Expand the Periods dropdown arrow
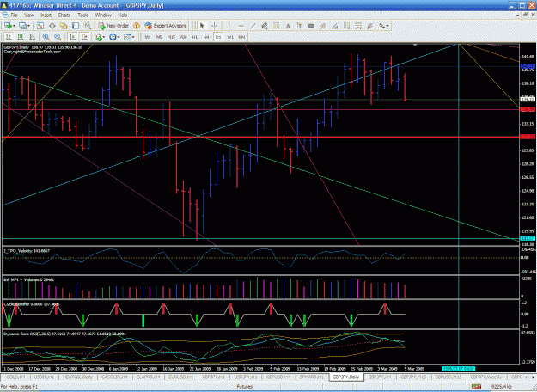This screenshot has width=537, height=392. (119, 37)
